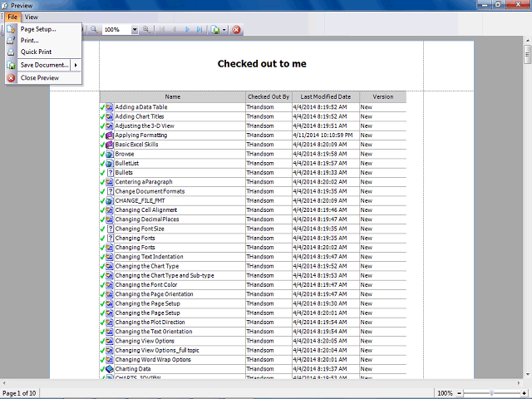Click icon beside Basic Excel Skills
This screenshot has width=532, height=399.
point(109,145)
